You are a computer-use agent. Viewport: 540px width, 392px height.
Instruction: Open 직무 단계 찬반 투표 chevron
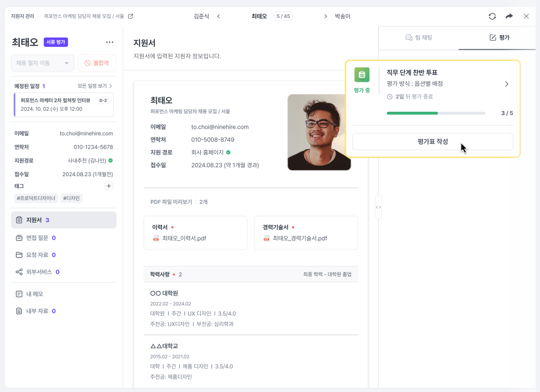pyautogui.click(x=506, y=84)
